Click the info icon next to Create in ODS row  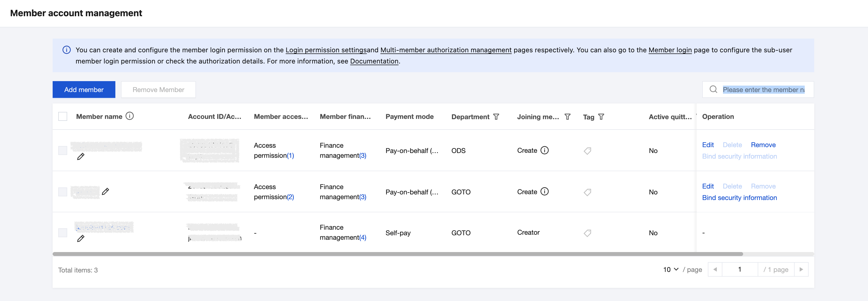[545, 150]
